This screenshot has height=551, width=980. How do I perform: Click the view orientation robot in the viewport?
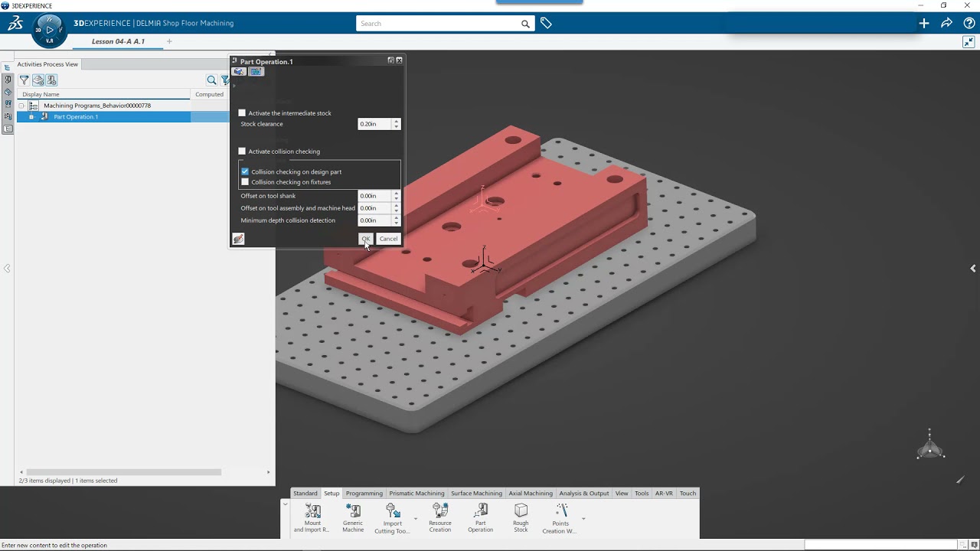[x=930, y=445]
